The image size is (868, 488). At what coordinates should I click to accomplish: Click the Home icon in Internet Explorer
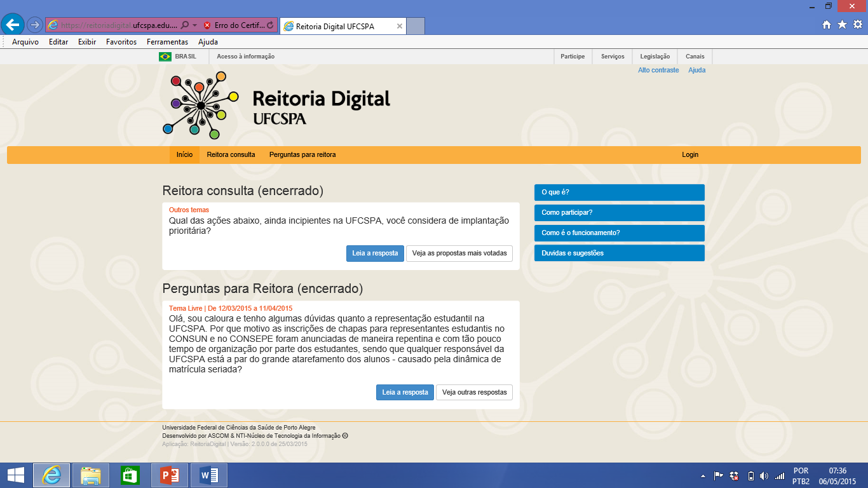coord(827,24)
